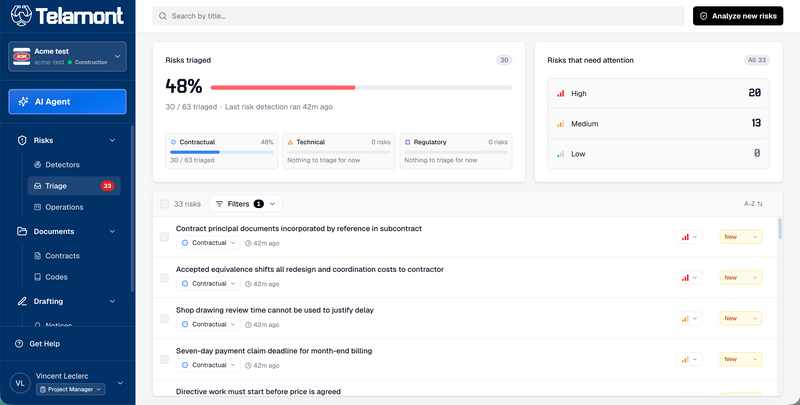Click the High severity bars icon
Viewport: 800px width, 405px height.
[560, 93]
